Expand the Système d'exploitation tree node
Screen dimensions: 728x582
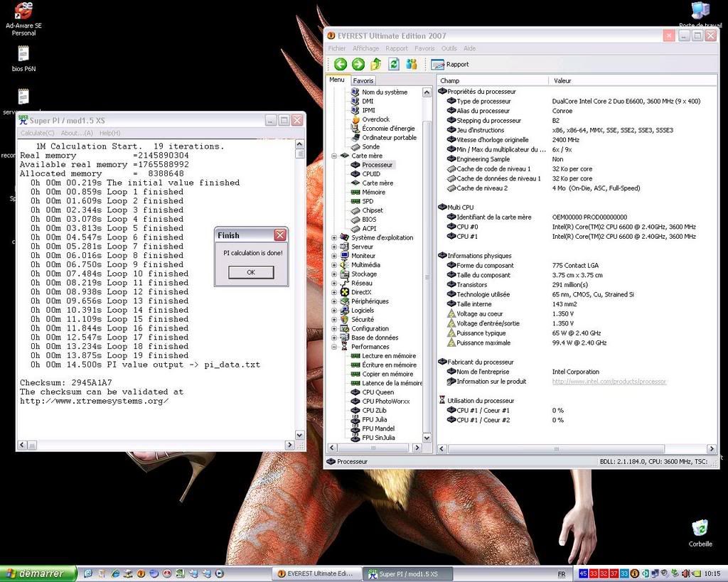pos(335,238)
